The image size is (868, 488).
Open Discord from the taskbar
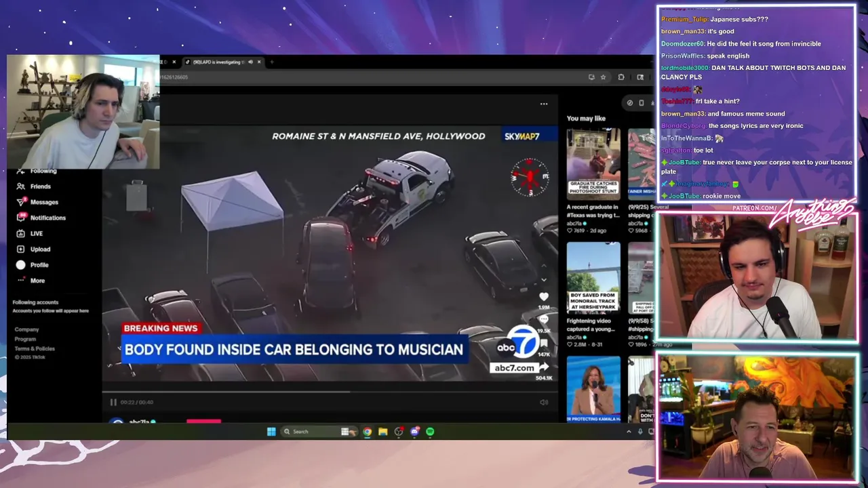[415, 431]
